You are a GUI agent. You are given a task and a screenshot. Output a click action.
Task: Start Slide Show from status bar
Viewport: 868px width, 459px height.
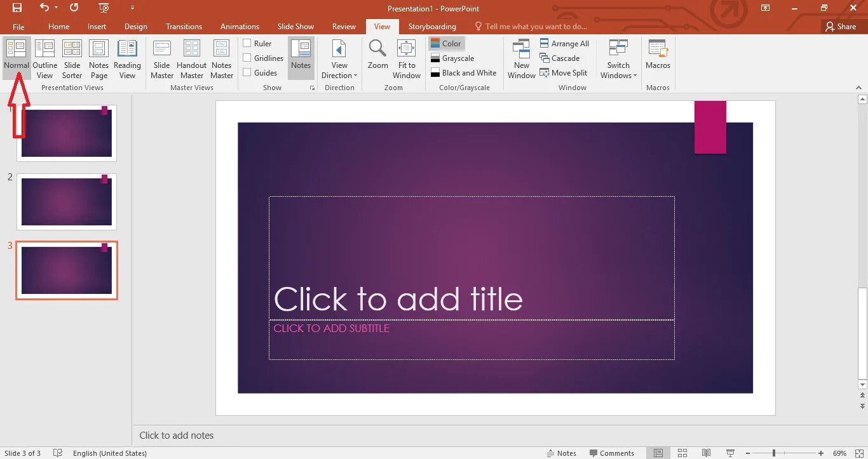tap(730, 453)
